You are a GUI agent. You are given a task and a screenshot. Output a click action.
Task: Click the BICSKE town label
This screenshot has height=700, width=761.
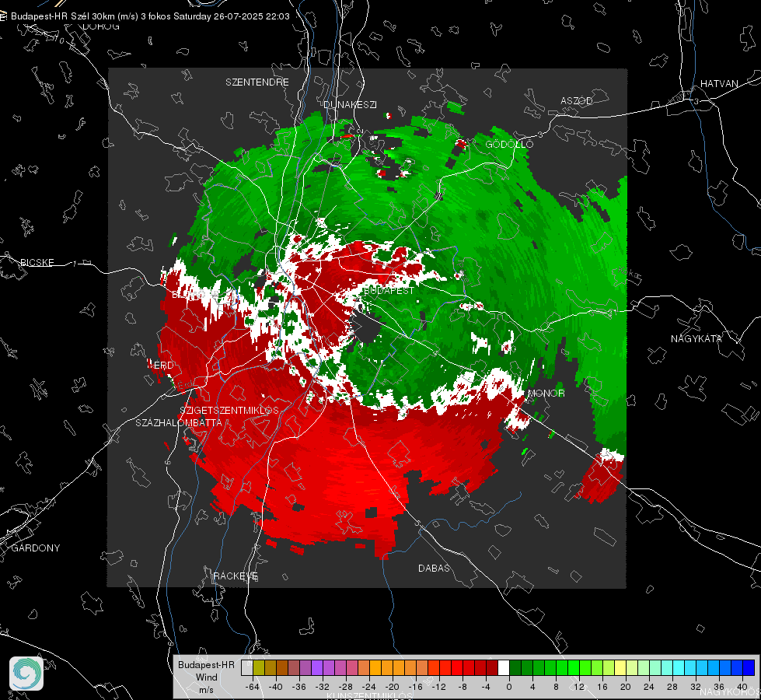point(37,262)
